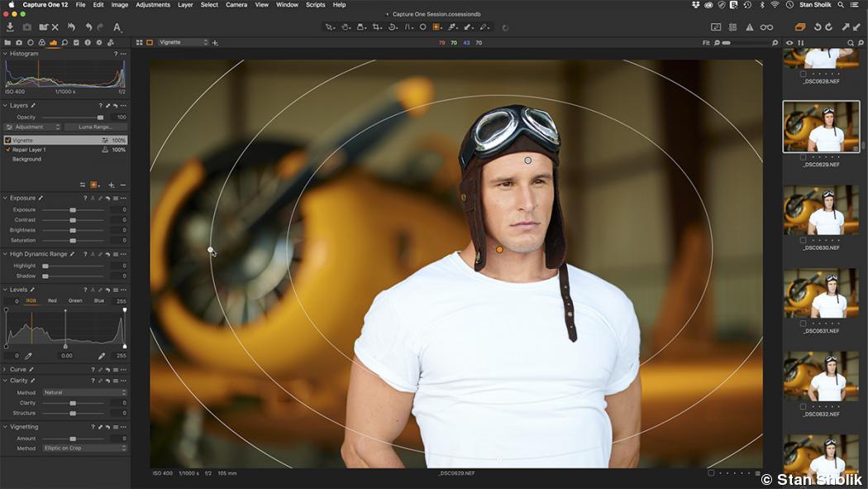Click the Fit zoom label
This screenshot has width=868, height=489.
point(706,43)
